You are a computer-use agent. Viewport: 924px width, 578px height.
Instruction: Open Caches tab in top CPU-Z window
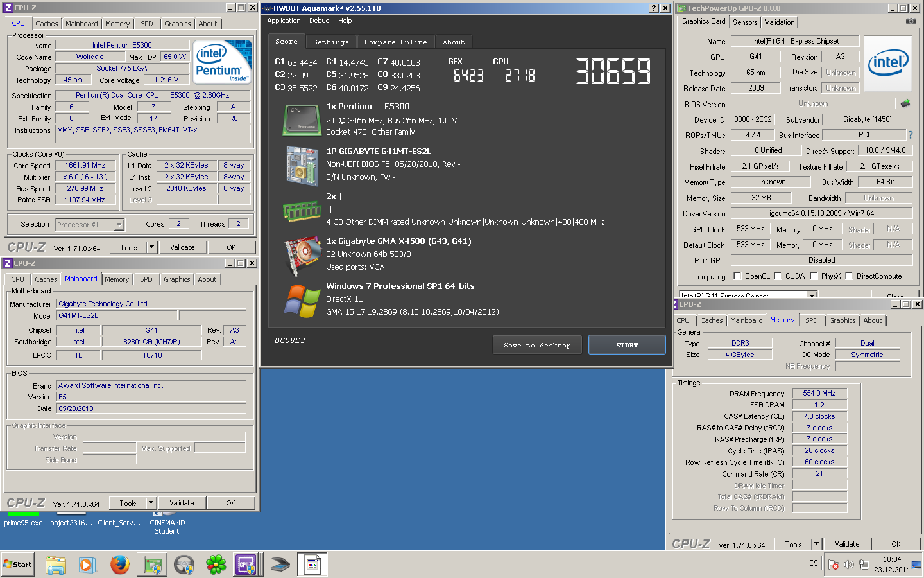(47, 24)
